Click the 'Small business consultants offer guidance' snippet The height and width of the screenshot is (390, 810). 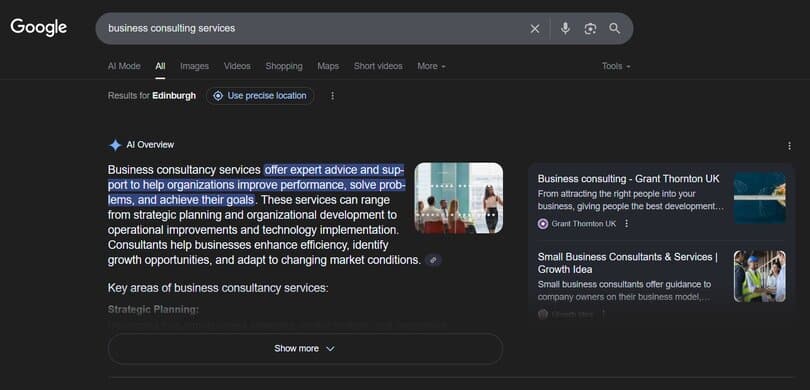[625, 290]
